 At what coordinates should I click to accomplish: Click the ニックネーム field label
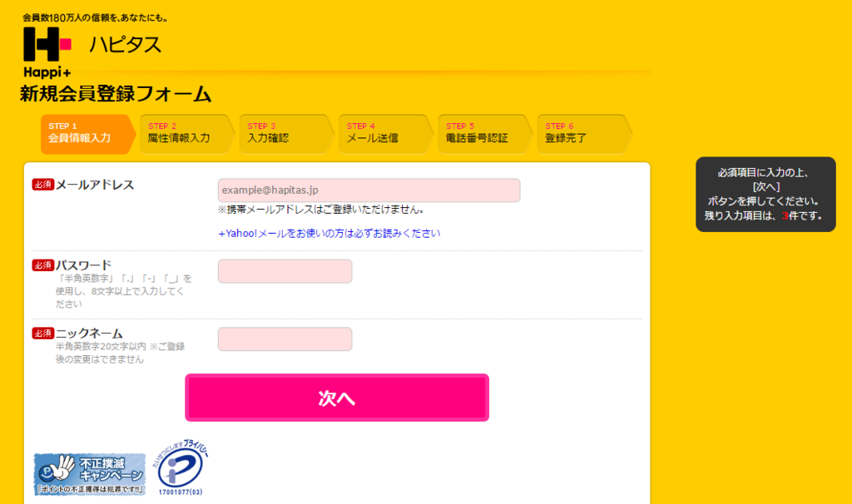pyautogui.click(x=89, y=333)
